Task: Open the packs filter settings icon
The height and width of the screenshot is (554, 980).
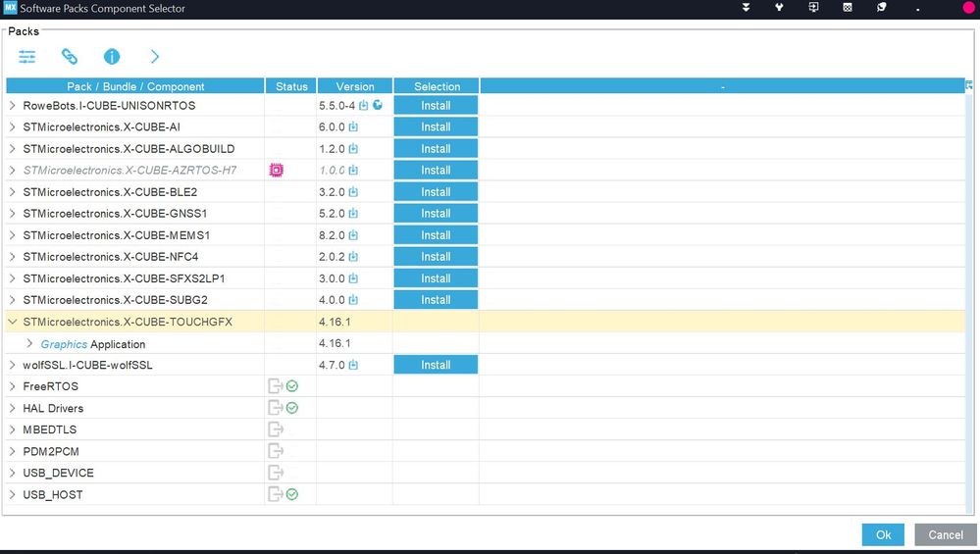Action: click(26, 57)
